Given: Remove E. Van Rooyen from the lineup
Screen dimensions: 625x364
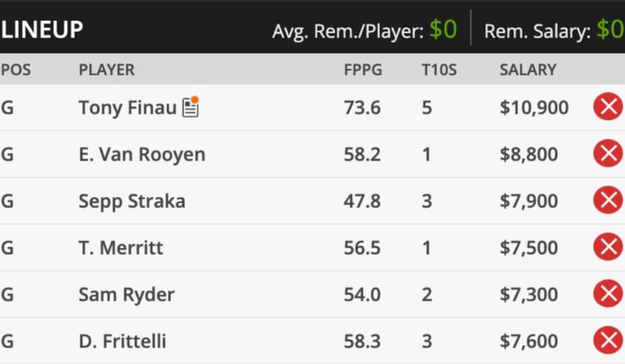Looking at the screenshot, I should click(x=608, y=154).
